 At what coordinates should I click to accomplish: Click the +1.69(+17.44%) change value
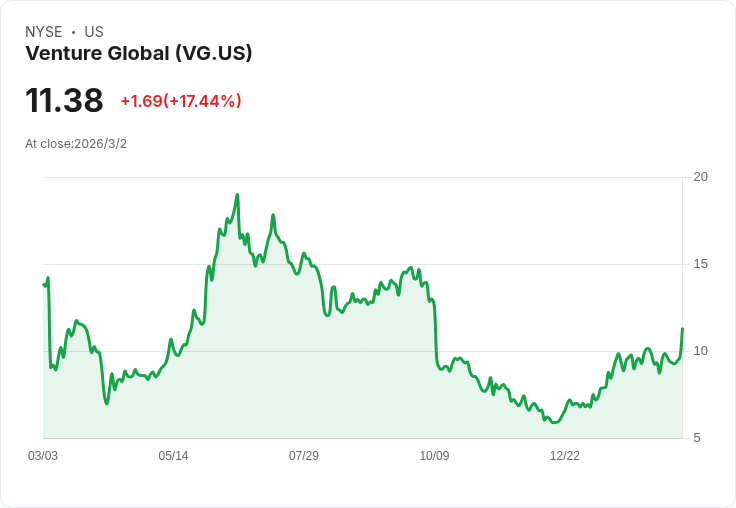point(181,101)
